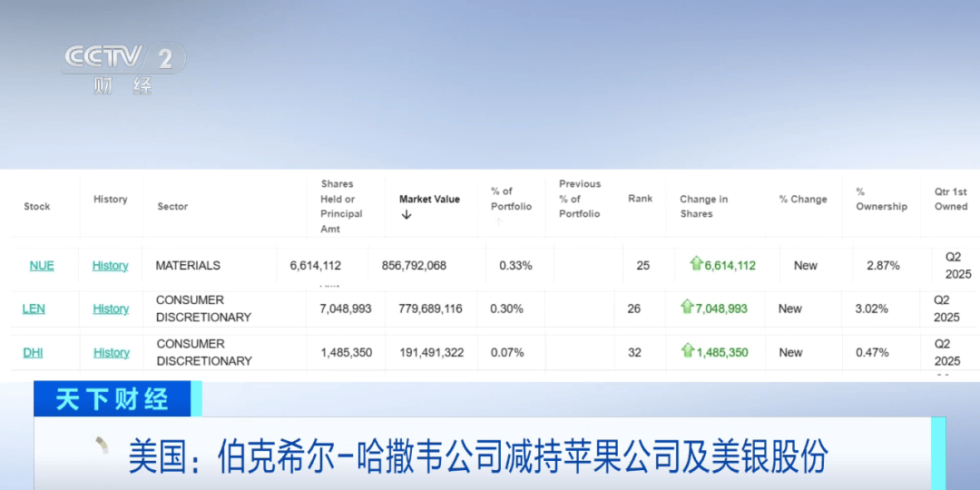View History for the LEN row
The image size is (980, 490).
(x=112, y=309)
